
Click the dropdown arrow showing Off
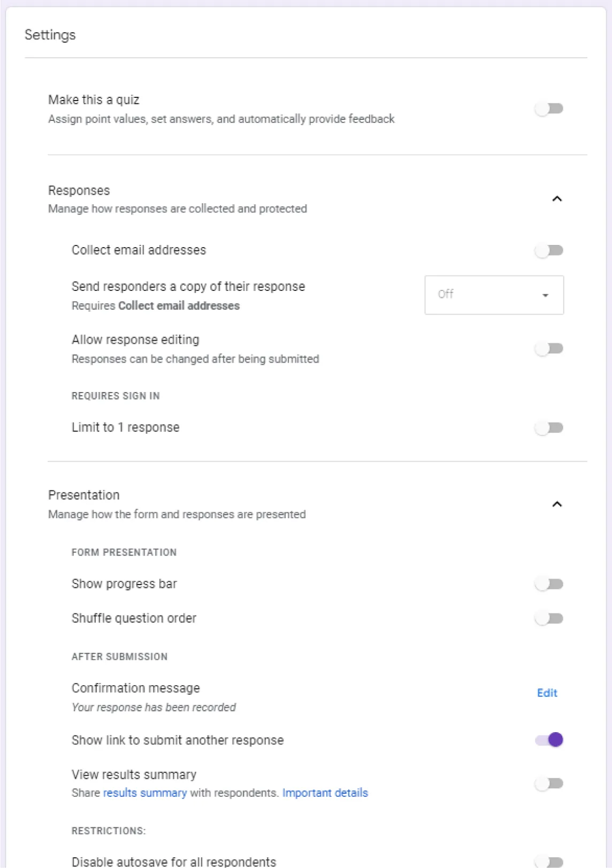545,295
